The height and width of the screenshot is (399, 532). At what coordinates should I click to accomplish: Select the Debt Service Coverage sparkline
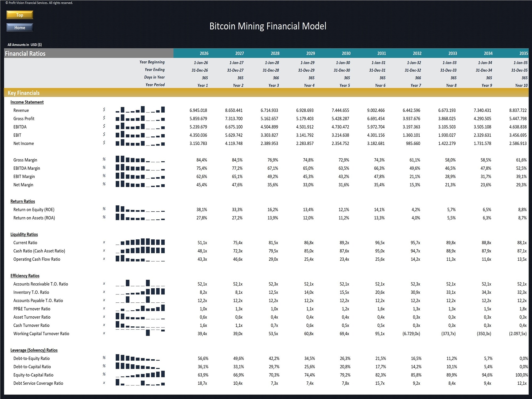pos(140,383)
